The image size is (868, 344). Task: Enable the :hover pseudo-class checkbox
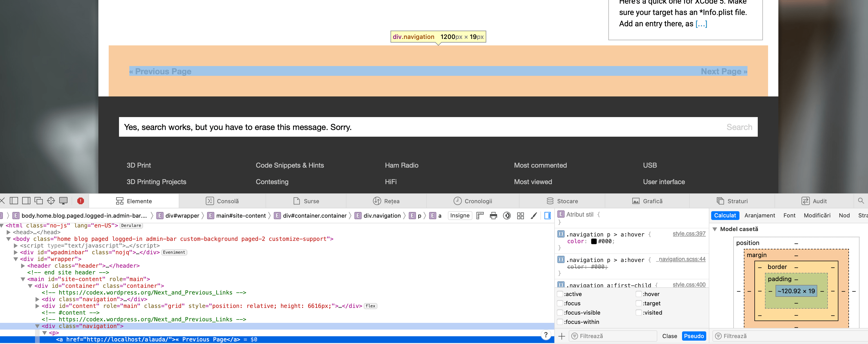click(639, 294)
